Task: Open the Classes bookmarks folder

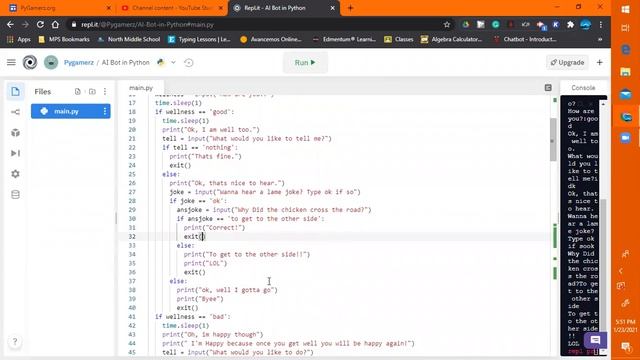Action: [x=399, y=39]
